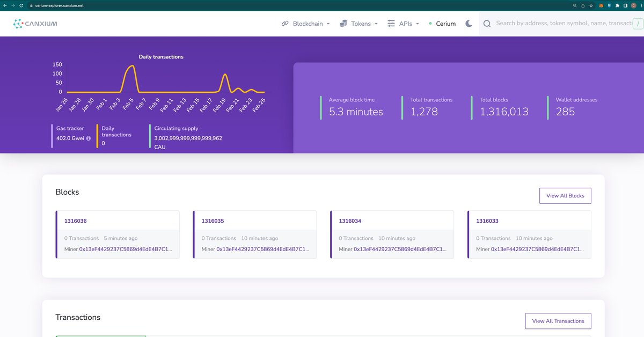
Task: Click the 402.0 Gwei gas value
Action: [x=70, y=138]
